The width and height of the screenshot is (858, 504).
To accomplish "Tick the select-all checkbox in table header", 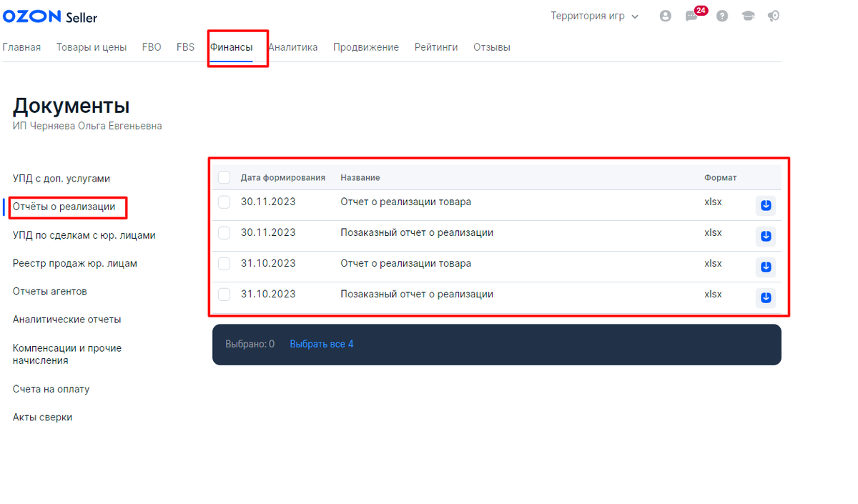I will [225, 177].
